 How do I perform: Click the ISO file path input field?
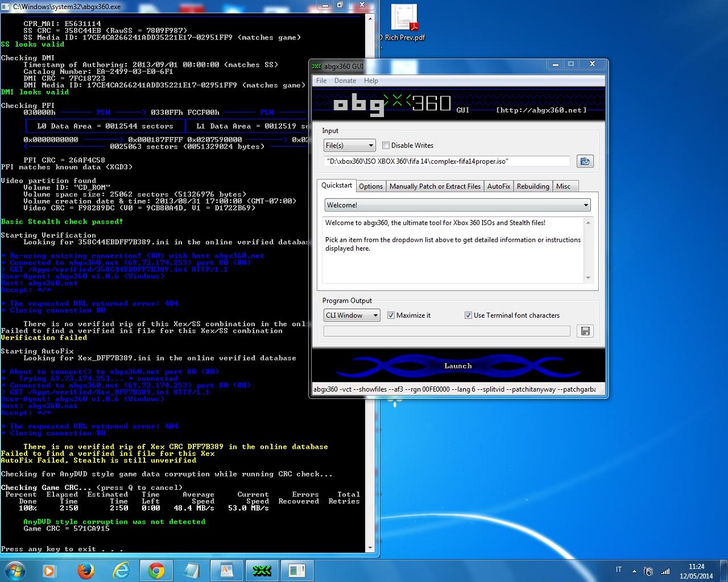click(x=447, y=161)
